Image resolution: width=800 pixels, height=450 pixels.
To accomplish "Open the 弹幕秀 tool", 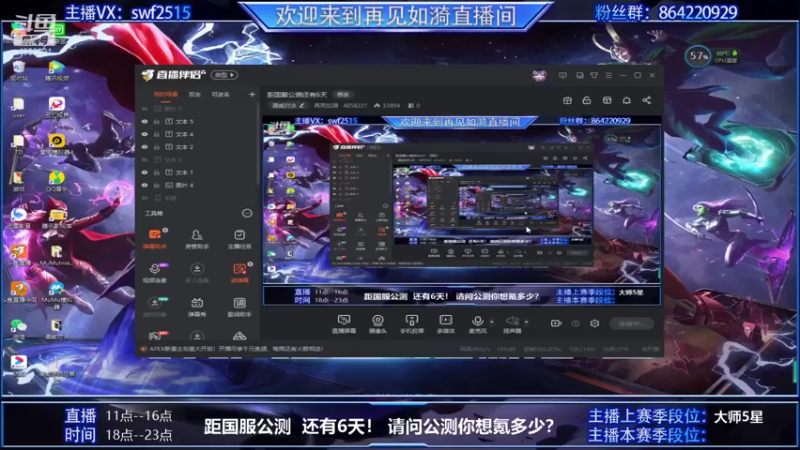I will [197, 307].
